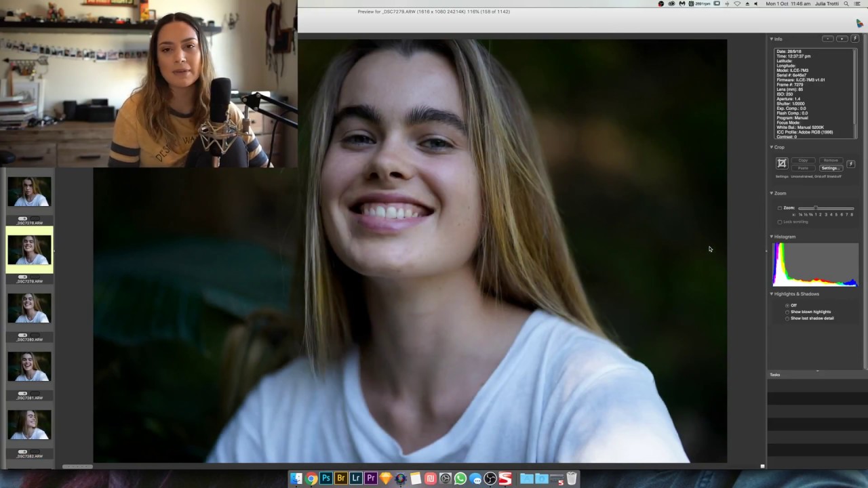The width and height of the screenshot is (868, 488).
Task: Click the Tasks panel header
Action: [x=817, y=375]
